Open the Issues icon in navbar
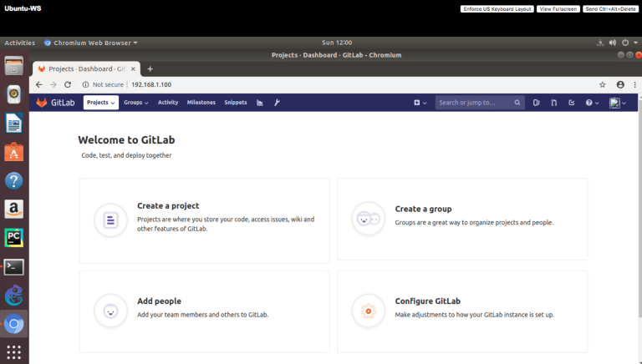 pyautogui.click(x=536, y=103)
